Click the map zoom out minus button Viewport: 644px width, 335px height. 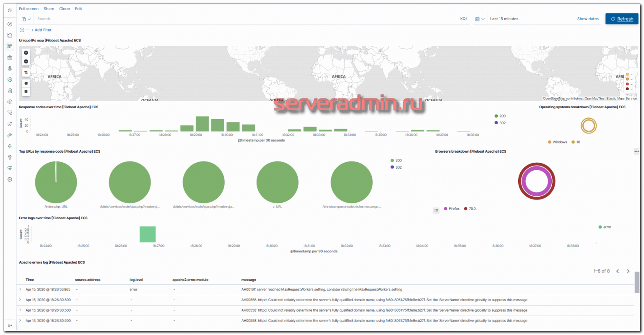coord(26,62)
